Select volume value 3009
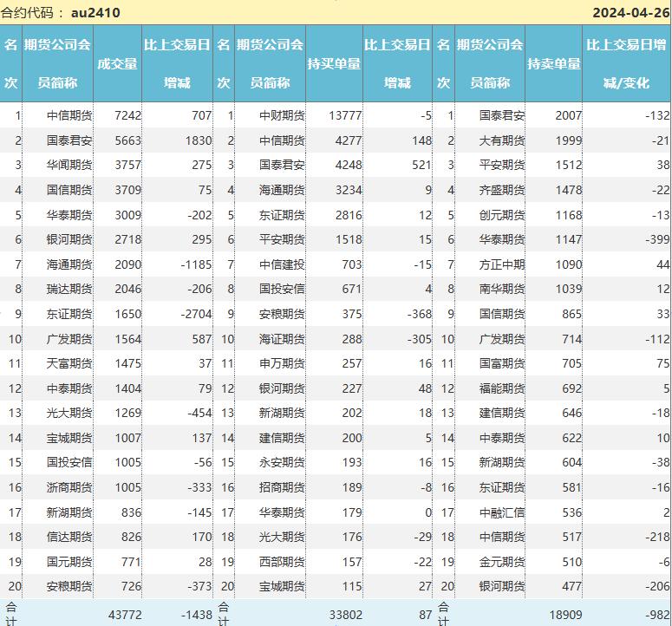This screenshot has height=626, width=672. (127, 215)
